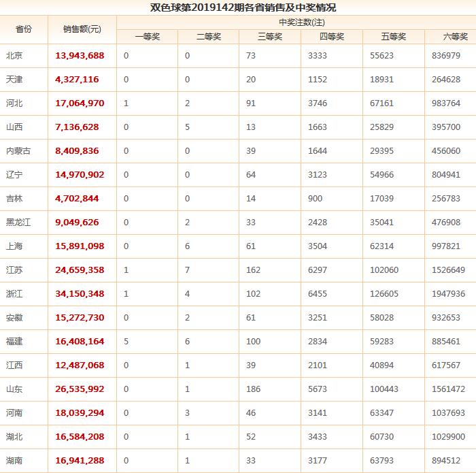Click fifth prize value 126605
The width and height of the screenshot is (476, 473).
pos(384,294)
